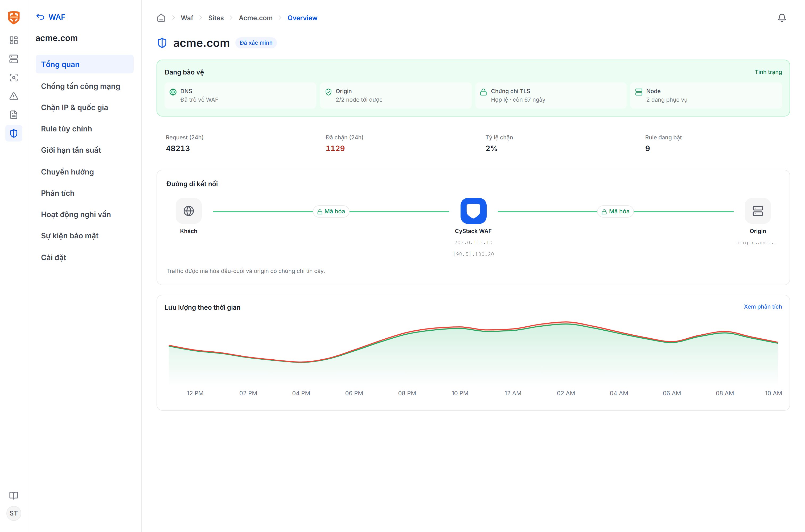
Task: Click the Origin 2/2 node status card
Action: click(396, 95)
